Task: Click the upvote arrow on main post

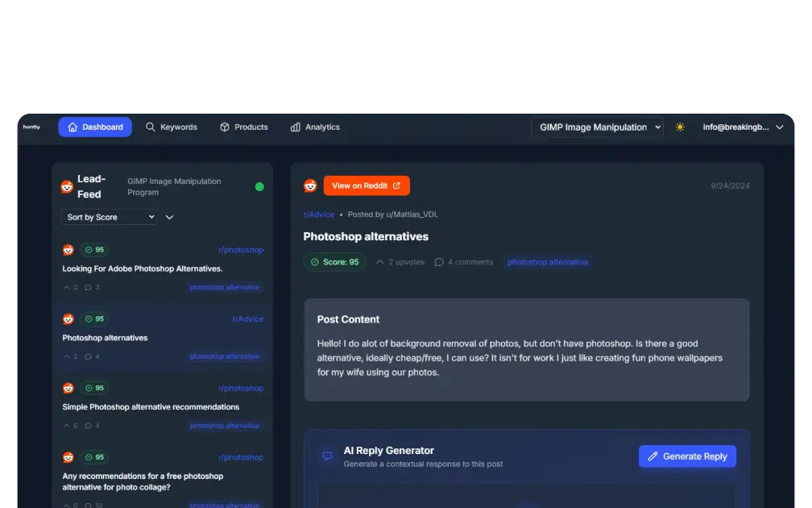Action: click(380, 262)
